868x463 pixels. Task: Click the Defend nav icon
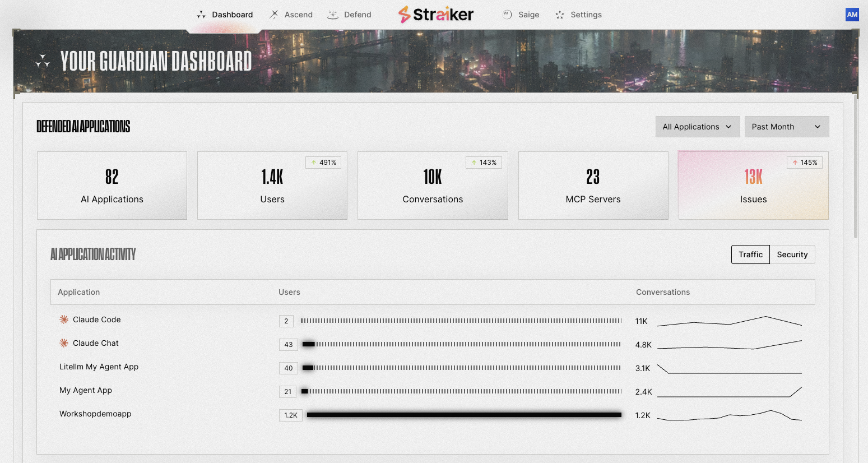(333, 15)
